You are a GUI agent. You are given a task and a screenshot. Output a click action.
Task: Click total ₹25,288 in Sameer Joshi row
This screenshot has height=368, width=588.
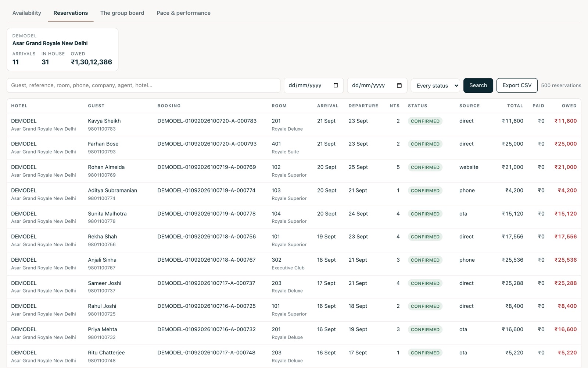coord(513,283)
